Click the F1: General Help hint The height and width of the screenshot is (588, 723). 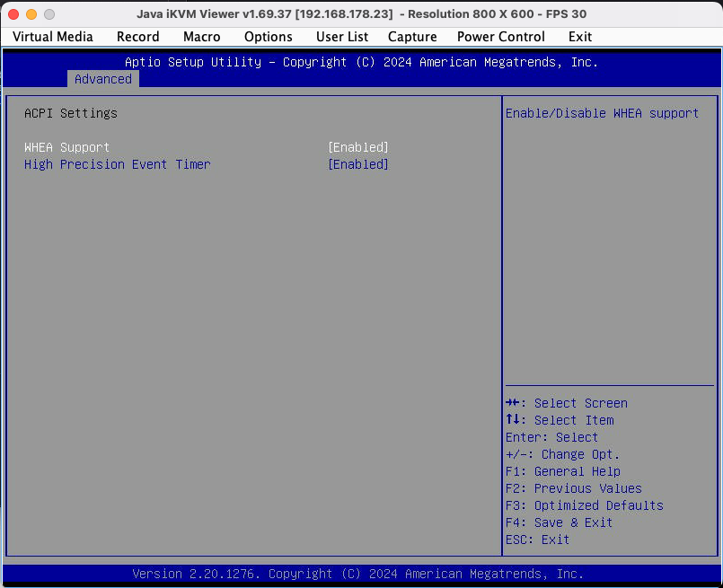tap(562, 471)
